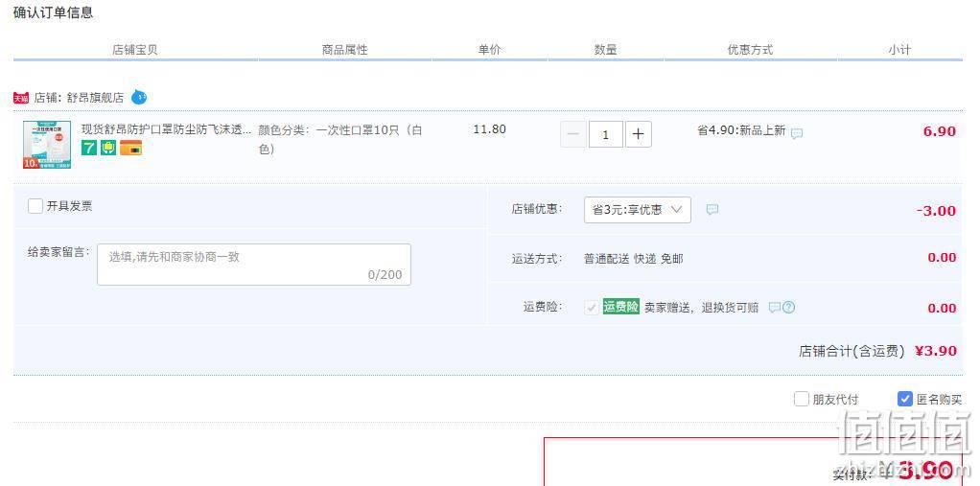
Task: Open the comment icon beside the 店铺优惠 dropdown
Action: coord(712,209)
